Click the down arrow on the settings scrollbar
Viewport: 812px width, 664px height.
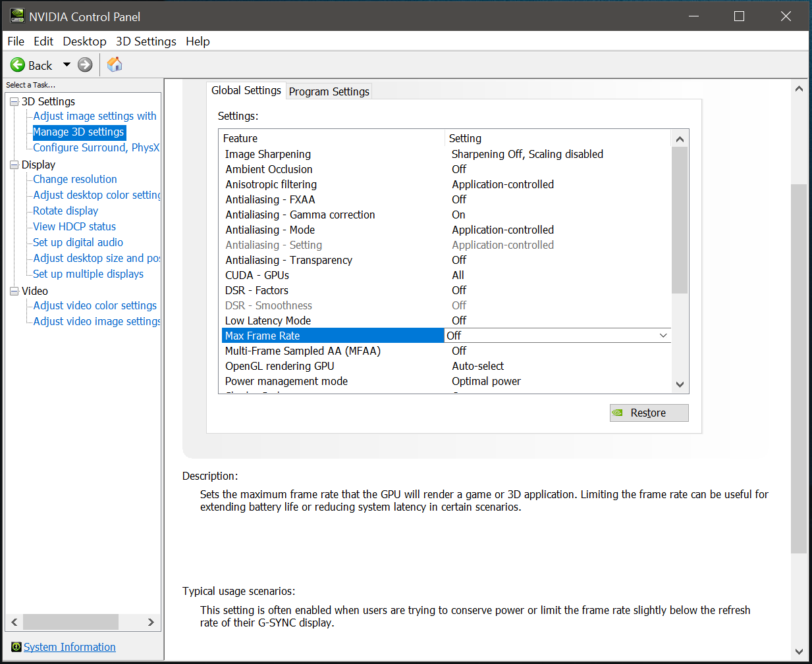point(680,384)
